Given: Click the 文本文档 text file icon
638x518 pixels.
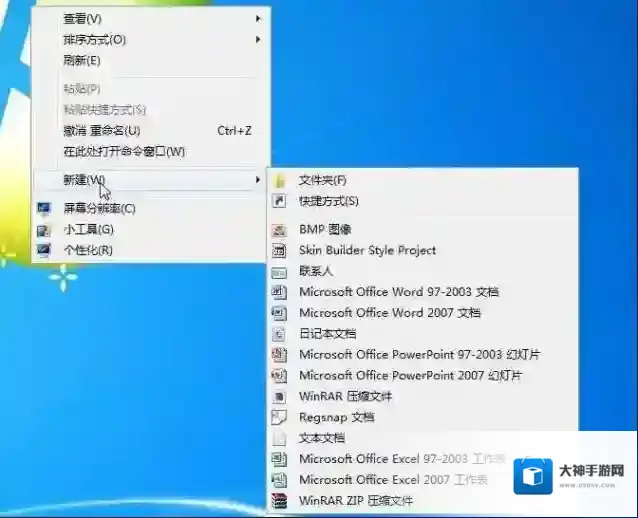Looking at the screenshot, I should pyautogui.click(x=279, y=438).
